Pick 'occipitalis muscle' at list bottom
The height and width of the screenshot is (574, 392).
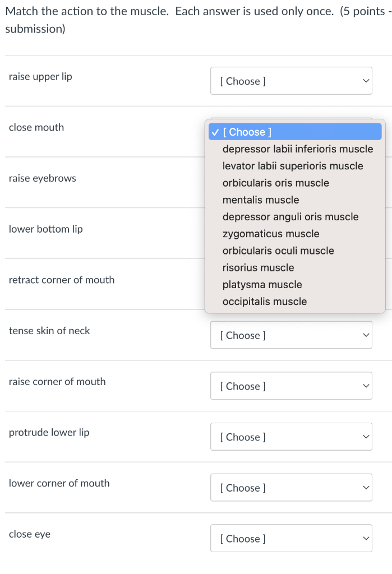[264, 302]
